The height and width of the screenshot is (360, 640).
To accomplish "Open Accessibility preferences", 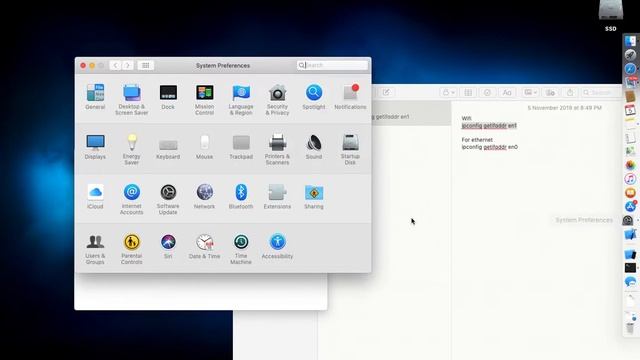I will click(x=277, y=246).
